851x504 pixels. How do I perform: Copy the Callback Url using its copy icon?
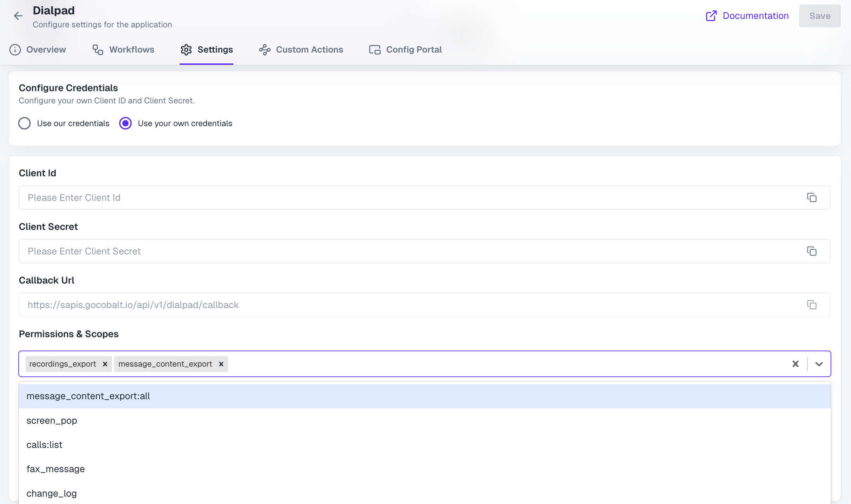[812, 305]
